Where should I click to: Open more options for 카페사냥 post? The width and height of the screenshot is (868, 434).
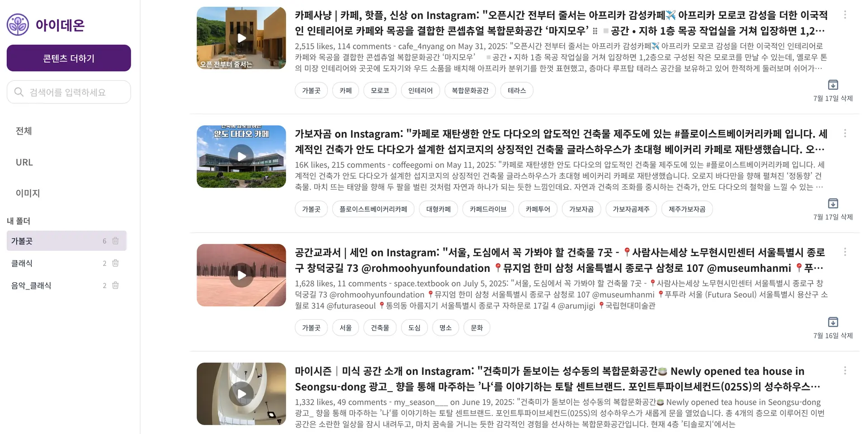click(844, 15)
